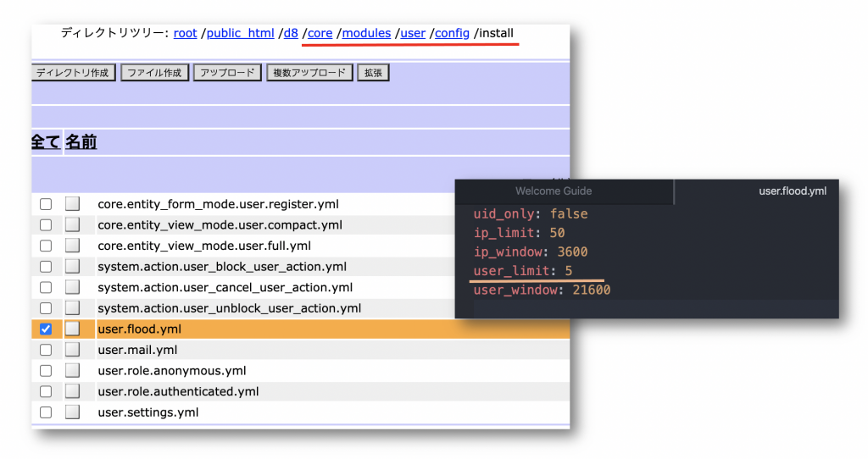868x459 pixels.
Task: Open file user.role.authenticated.yml
Action: tap(178, 391)
